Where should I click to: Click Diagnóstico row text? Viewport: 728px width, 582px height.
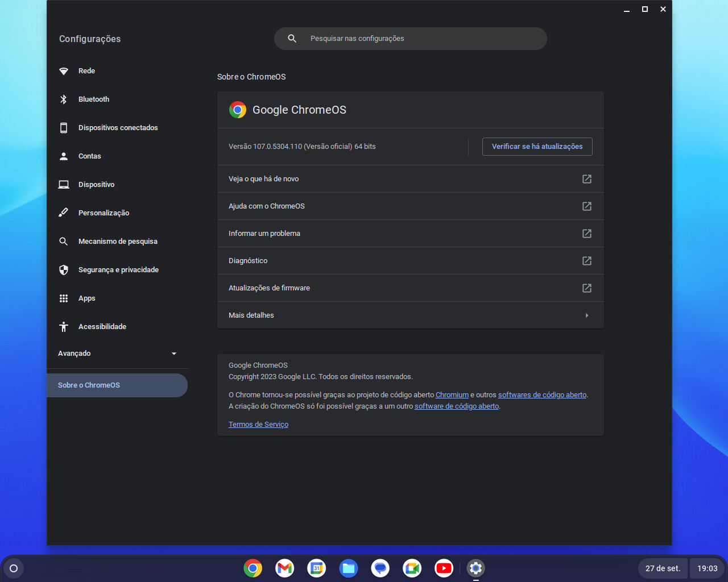point(248,261)
